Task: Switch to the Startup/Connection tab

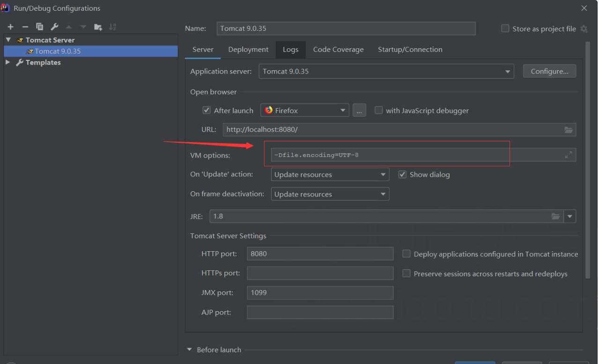Action: coord(410,50)
